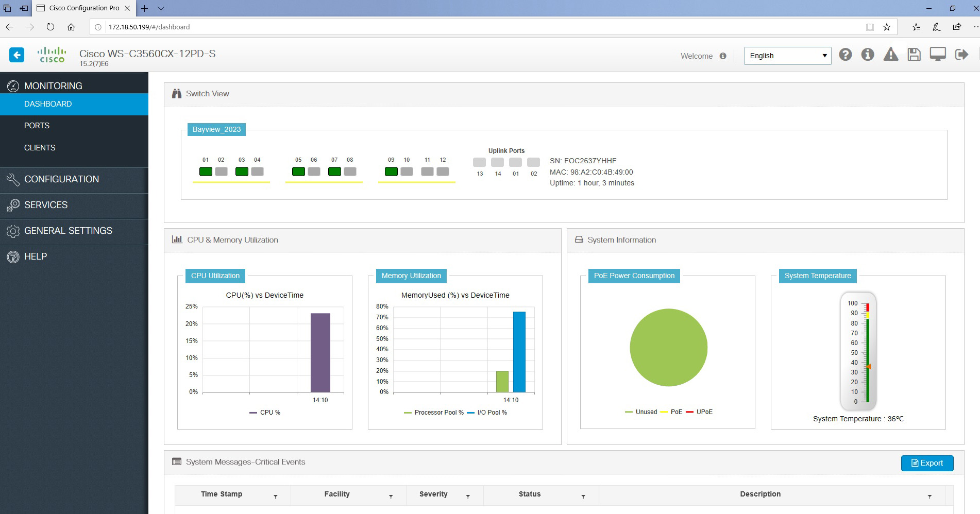Click the purple CPU bar at 14:10
Viewport: 980px width, 514px height.
(x=320, y=353)
